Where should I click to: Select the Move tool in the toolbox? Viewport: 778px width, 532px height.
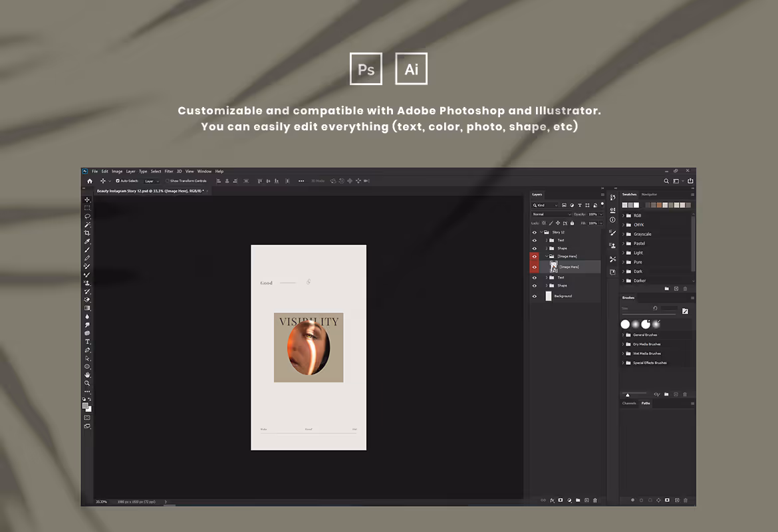click(x=87, y=199)
